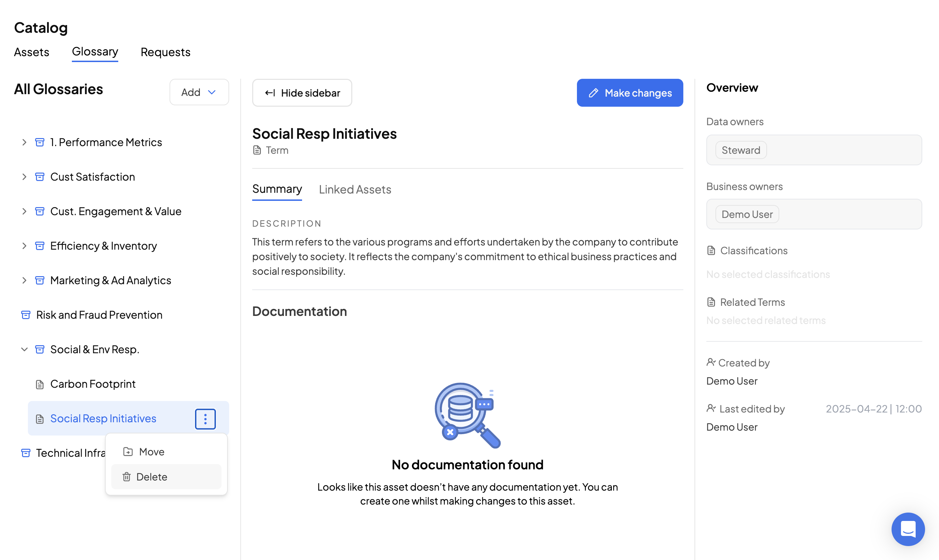Open the chat support bubble icon
Viewport: 939px width, 560px height.
coord(908,529)
